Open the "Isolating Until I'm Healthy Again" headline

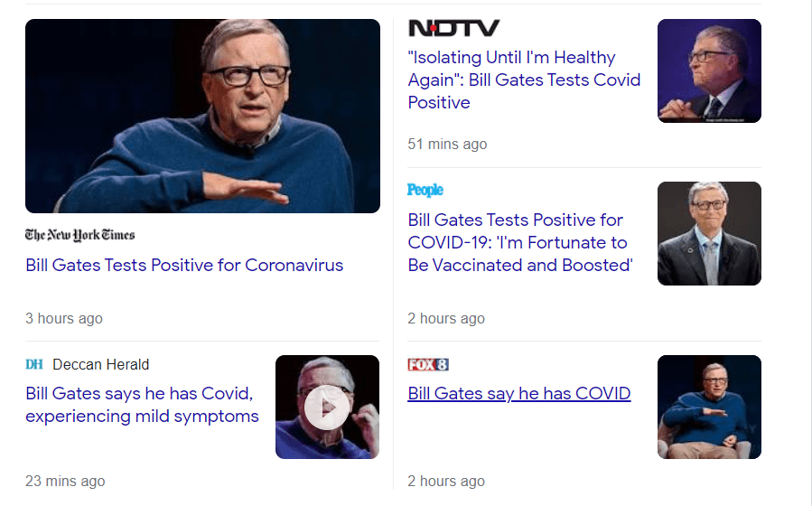[524, 80]
